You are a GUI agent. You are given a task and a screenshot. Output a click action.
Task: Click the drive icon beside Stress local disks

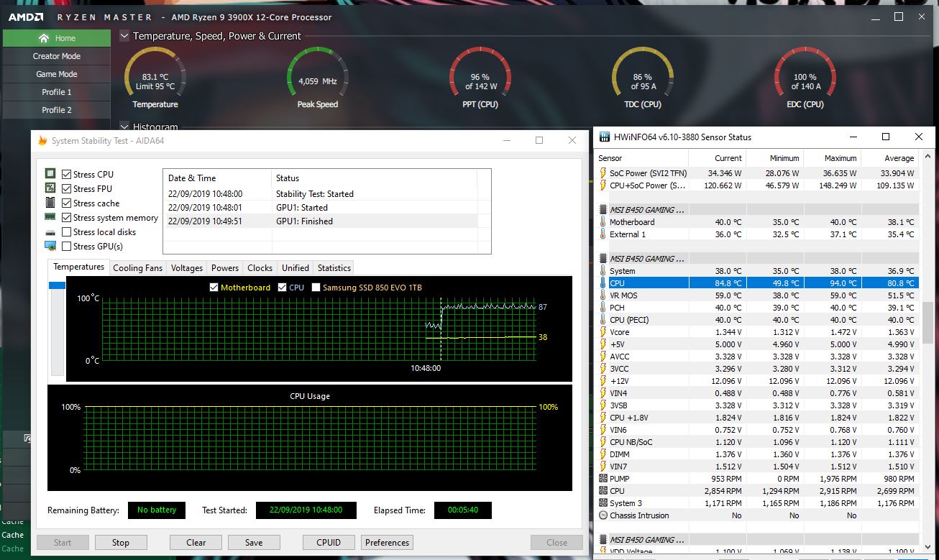click(x=50, y=232)
